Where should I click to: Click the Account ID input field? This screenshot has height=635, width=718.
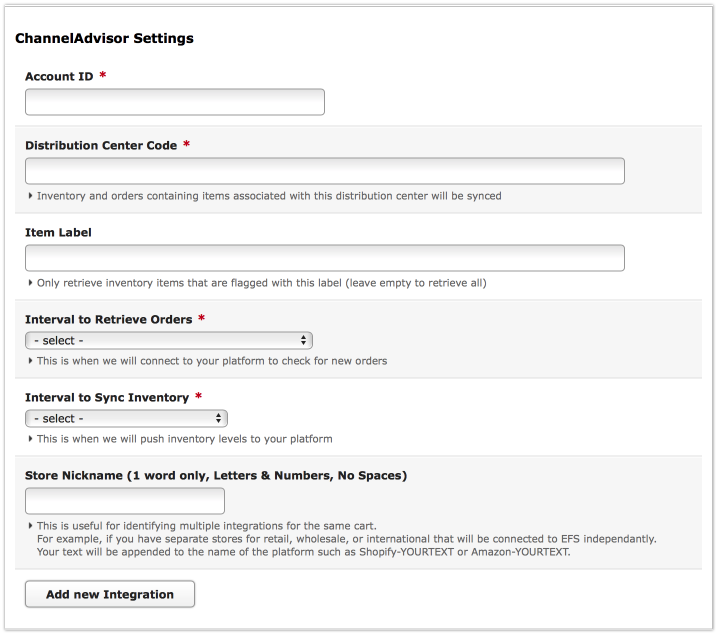click(x=175, y=102)
